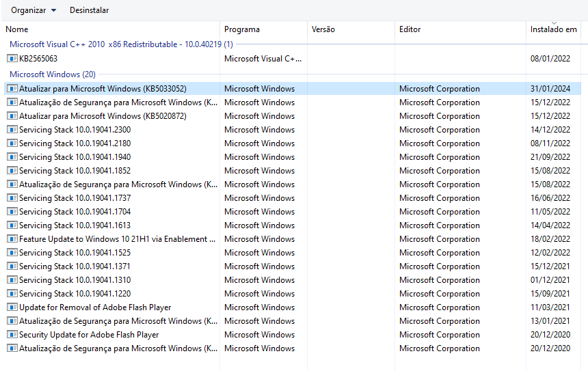The image size is (588, 371).
Task: Select Servicing Stack 10.0.19041.1310 entry
Action: point(75,280)
